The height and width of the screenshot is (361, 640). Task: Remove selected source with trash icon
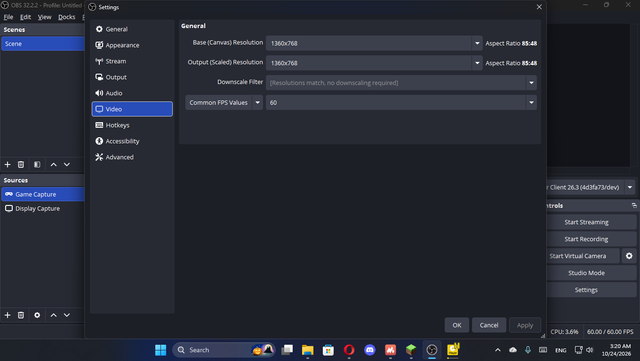21,315
